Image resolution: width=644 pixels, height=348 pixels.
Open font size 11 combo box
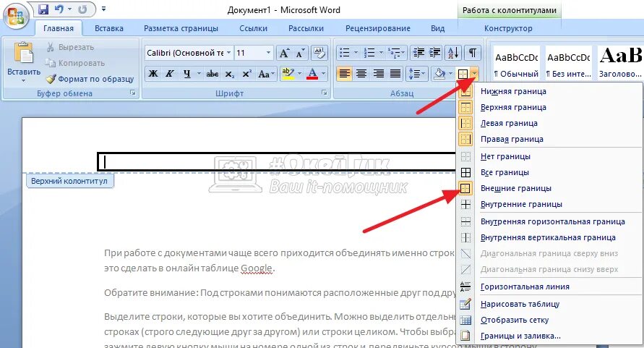(x=254, y=53)
